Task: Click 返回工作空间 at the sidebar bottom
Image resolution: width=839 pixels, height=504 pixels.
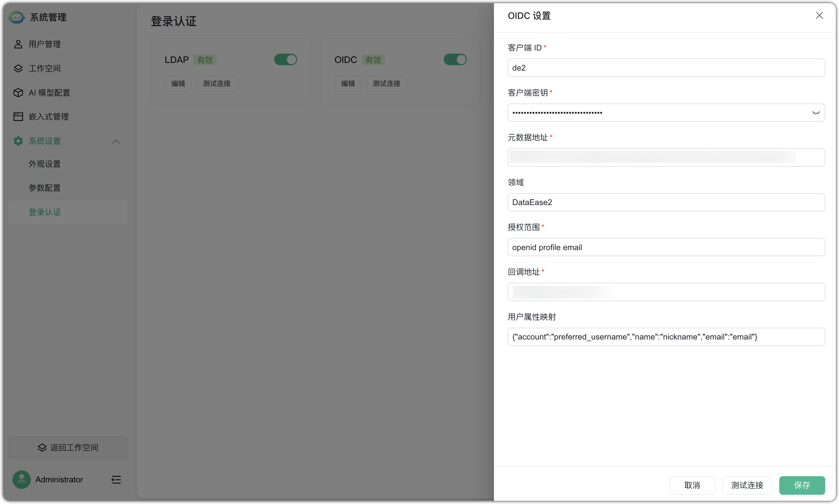Action: tap(68, 447)
